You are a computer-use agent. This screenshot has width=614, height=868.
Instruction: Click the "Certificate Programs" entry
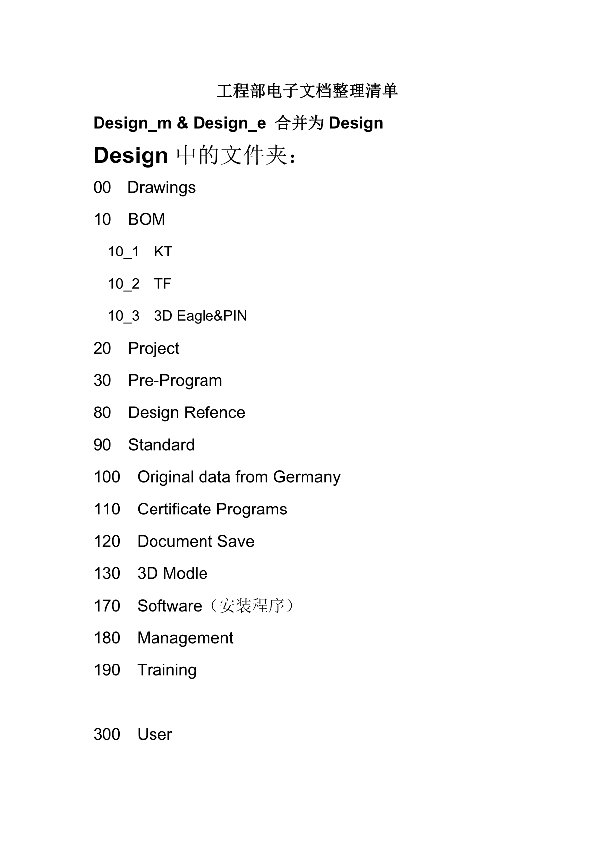[212, 509]
